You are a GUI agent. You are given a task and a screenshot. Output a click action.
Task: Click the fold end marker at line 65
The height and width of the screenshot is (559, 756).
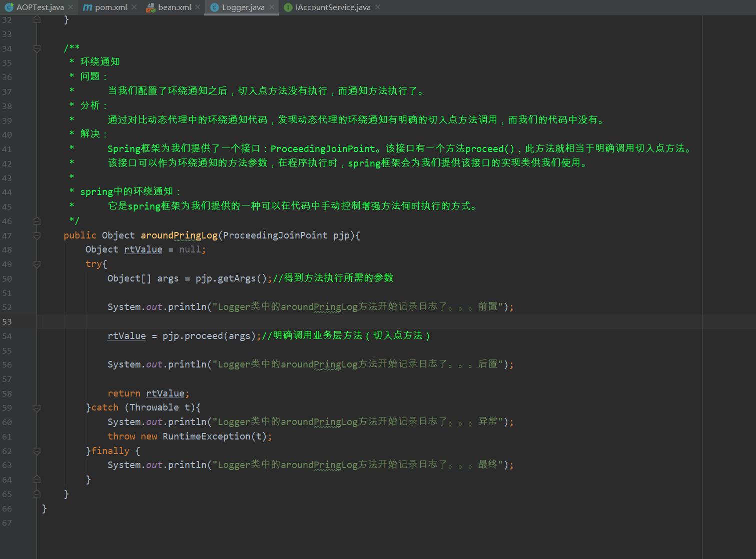[37, 494]
